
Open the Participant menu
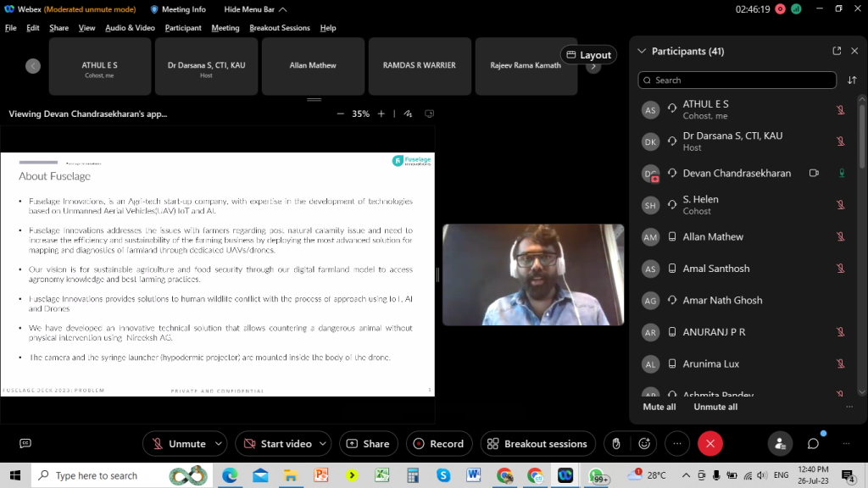(x=183, y=28)
